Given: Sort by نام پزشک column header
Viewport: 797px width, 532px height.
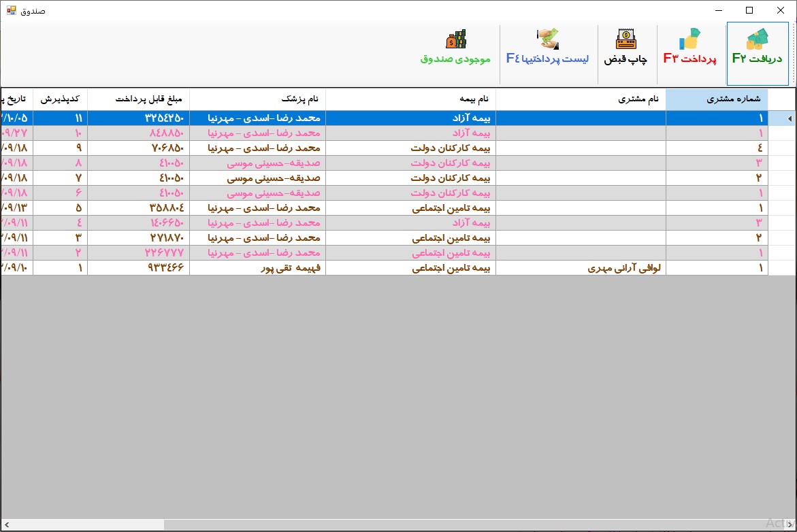Looking at the screenshot, I should click(257, 99).
